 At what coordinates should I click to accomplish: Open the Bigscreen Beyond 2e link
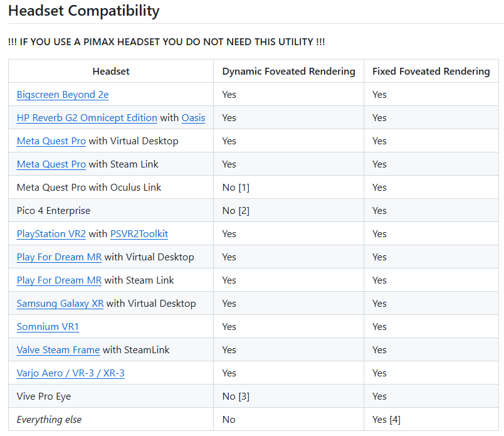63,95
